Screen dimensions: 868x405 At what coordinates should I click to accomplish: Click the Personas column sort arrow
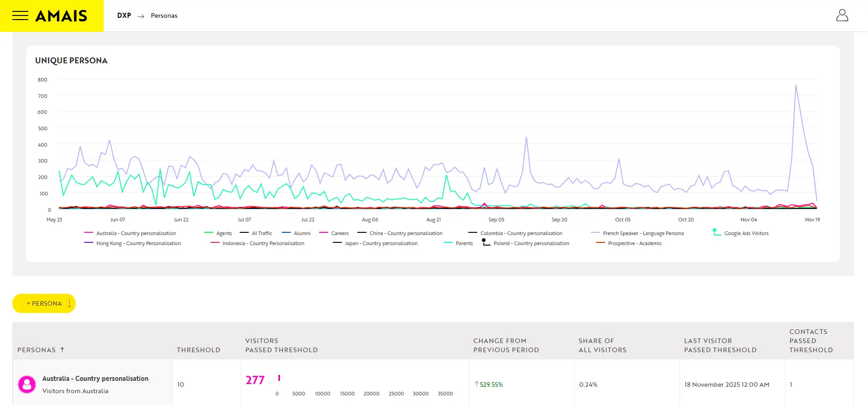click(62, 349)
